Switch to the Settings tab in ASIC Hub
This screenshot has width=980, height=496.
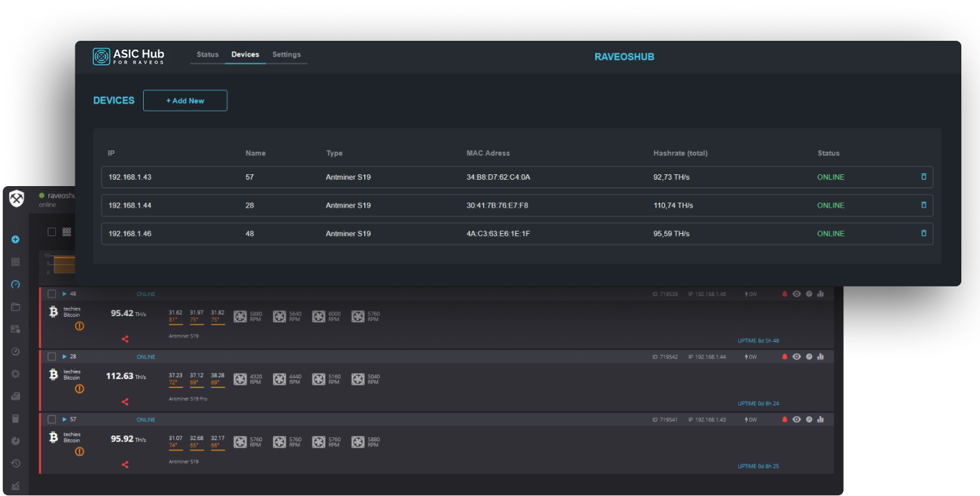pos(286,55)
